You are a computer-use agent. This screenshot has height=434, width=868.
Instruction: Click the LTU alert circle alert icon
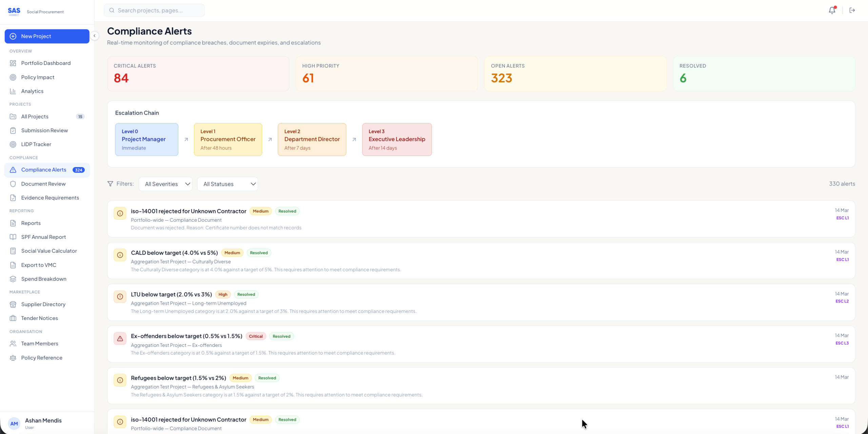(x=120, y=297)
